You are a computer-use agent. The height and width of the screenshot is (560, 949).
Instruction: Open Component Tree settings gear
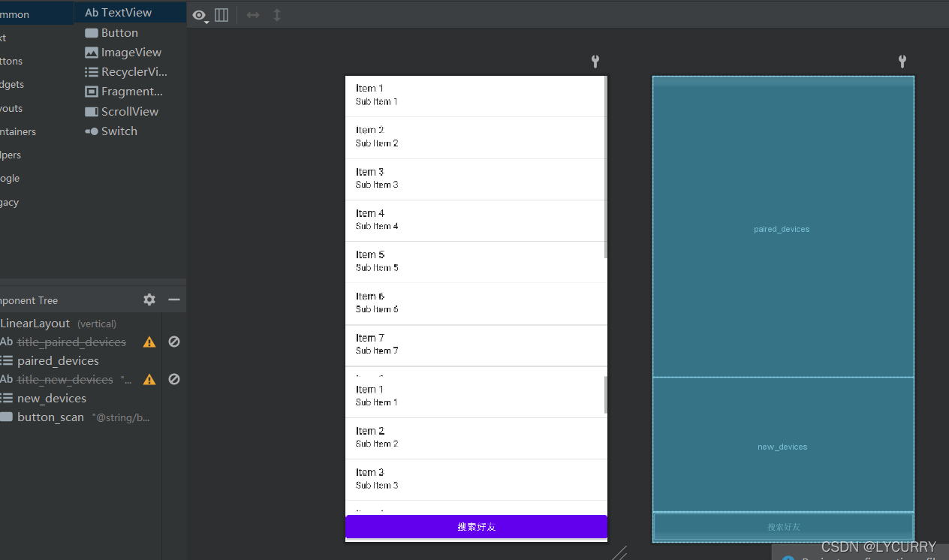tap(149, 300)
